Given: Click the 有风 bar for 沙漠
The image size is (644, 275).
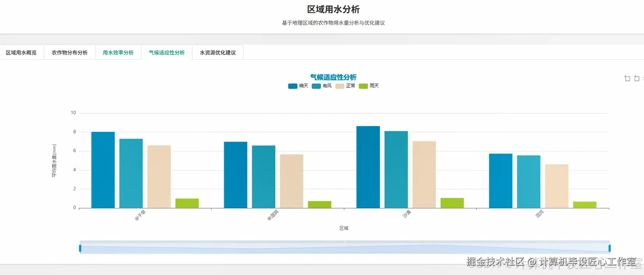Looking at the screenshot, I should [x=396, y=170].
